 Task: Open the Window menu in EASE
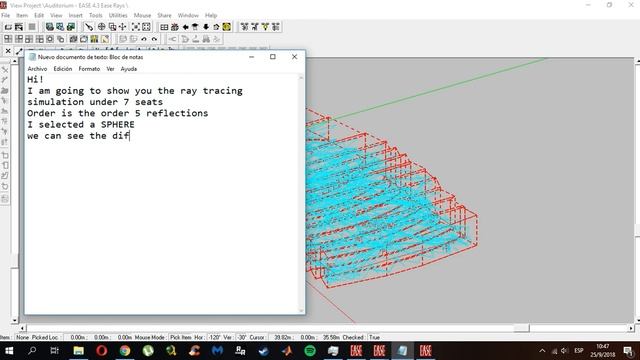(188, 15)
